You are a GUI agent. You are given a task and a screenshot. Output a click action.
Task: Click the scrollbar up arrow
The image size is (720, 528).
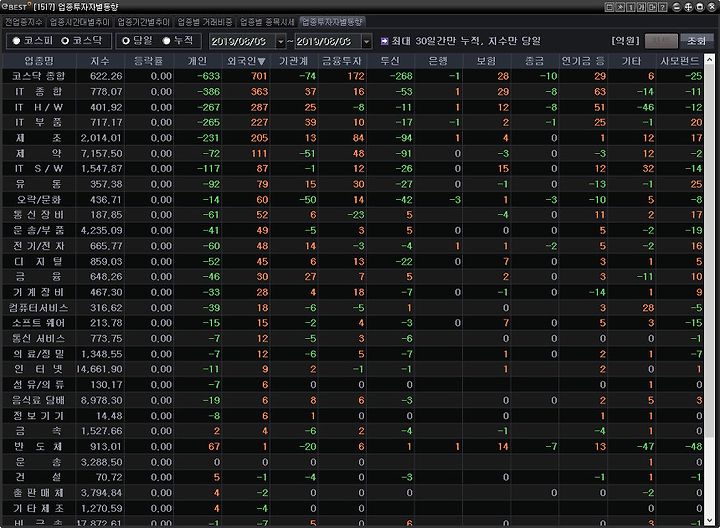pyautogui.click(x=709, y=59)
